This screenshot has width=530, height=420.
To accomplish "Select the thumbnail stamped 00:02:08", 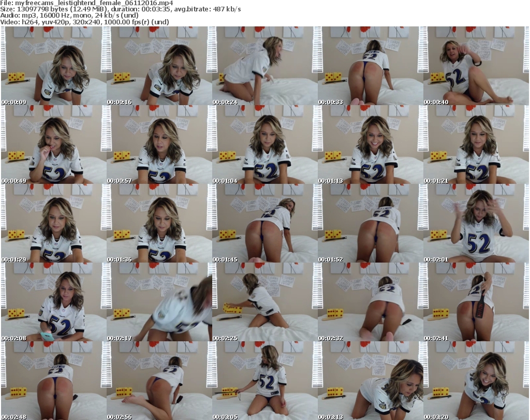I will click(54, 302).
